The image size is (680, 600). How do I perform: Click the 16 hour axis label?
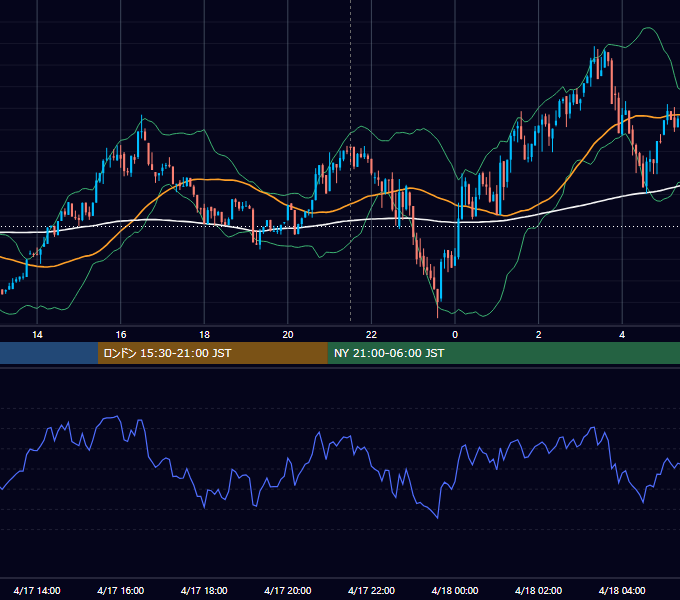point(121,335)
